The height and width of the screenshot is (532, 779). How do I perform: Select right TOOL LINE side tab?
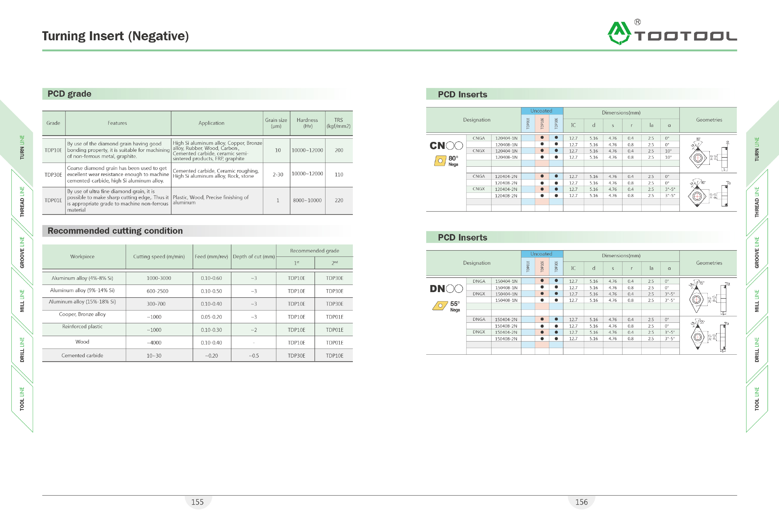point(757,399)
